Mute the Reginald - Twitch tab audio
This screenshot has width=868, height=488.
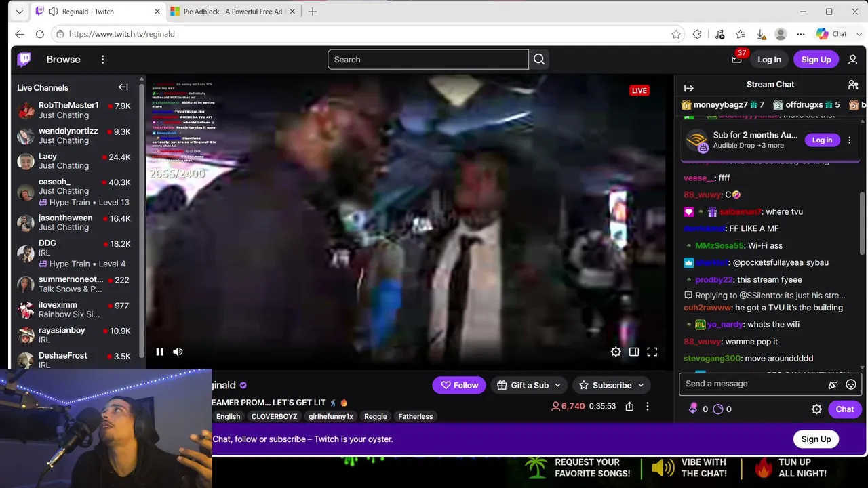pyautogui.click(x=53, y=12)
